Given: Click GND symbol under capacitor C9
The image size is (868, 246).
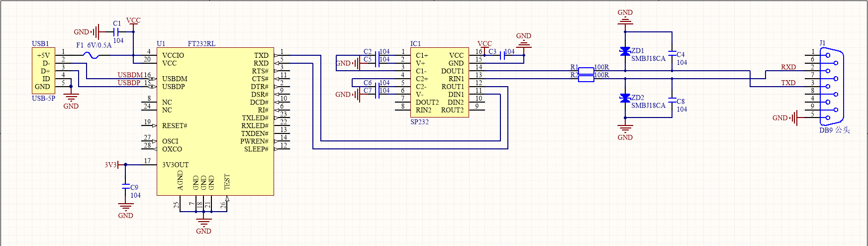Looking at the screenshot, I should 125,209.
